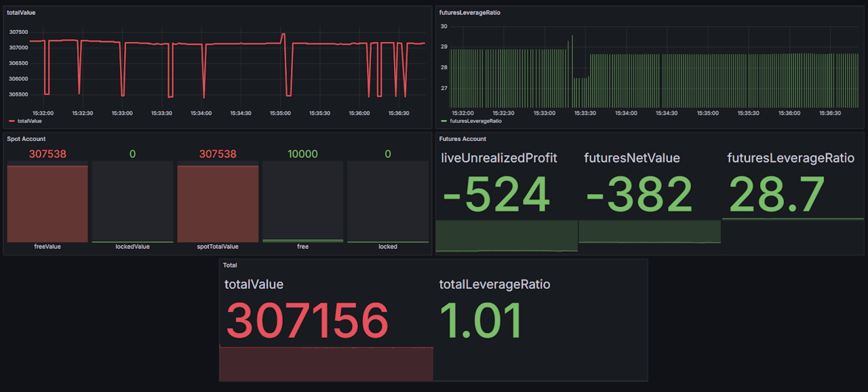Click the liveUnrealizedProfit stat label
The height and width of the screenshot is (392, 868).
click(499, 158)
